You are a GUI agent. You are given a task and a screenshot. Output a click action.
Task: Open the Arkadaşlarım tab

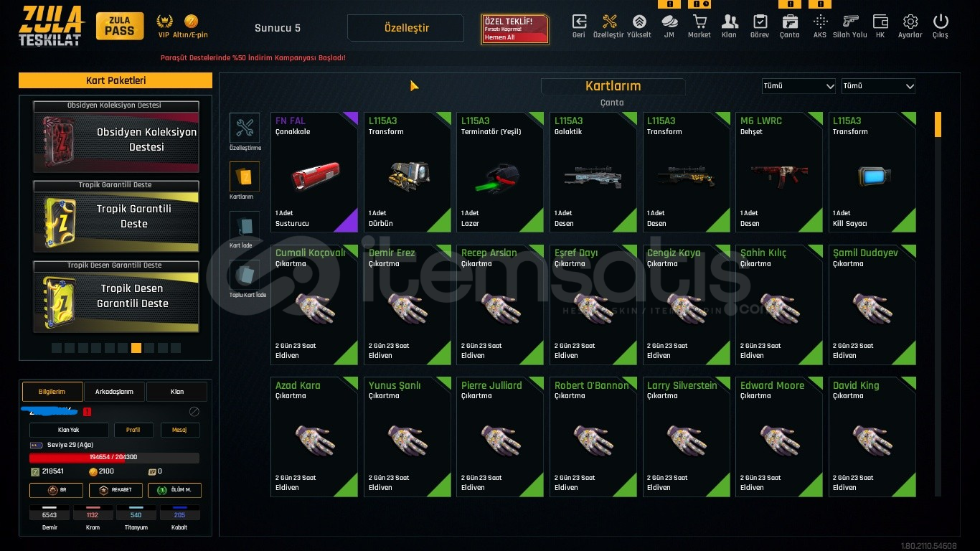point(114,392)
